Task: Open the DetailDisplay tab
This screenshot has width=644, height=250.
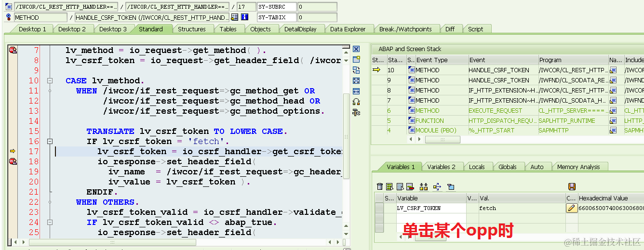Action: (300, 29)
